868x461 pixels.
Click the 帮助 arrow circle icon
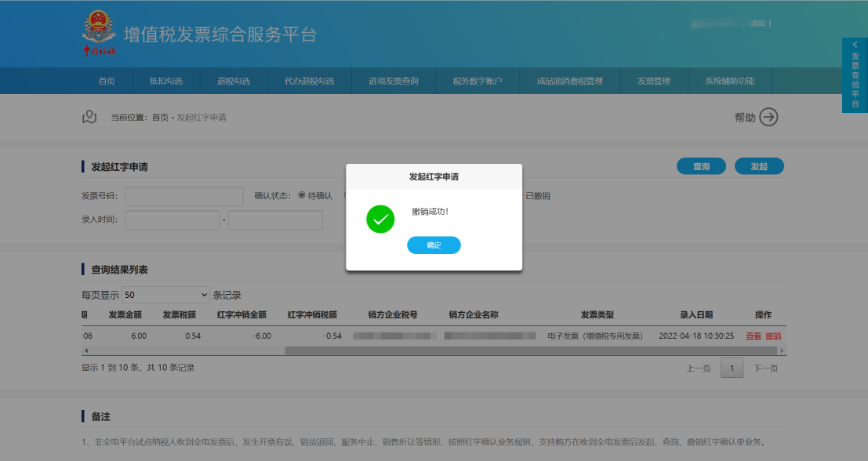pyautogui.click(x=769, y=118)
